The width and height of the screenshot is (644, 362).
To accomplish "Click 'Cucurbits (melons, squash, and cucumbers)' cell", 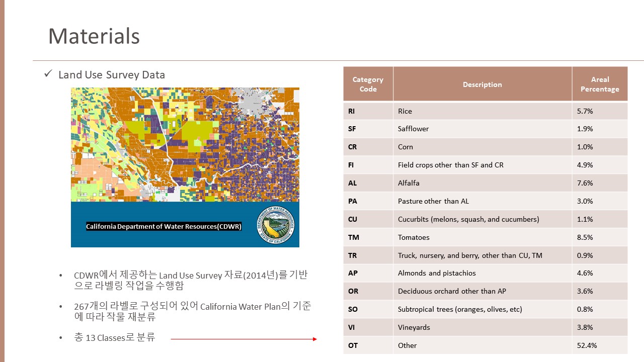I will tap(482, 219).
